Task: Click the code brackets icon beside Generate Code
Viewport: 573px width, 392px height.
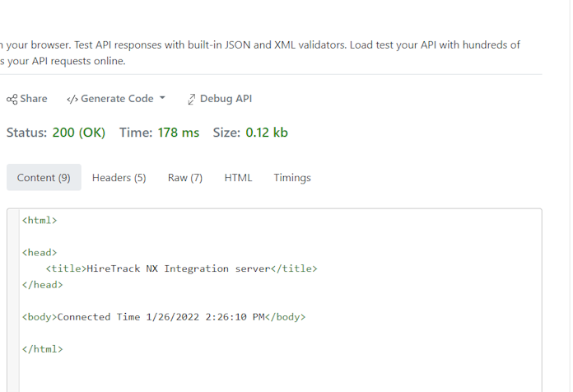Action: coord(72,100)
